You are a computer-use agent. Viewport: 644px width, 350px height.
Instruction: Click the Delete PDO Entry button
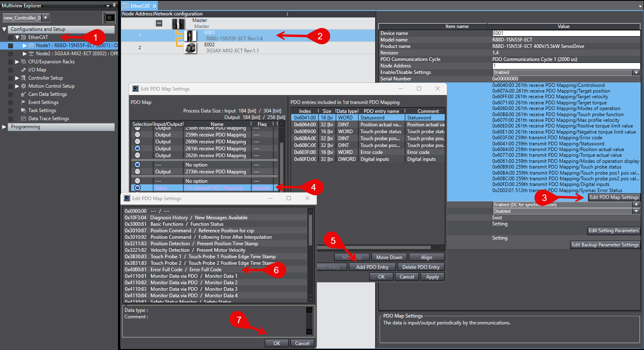click(421, 267)
